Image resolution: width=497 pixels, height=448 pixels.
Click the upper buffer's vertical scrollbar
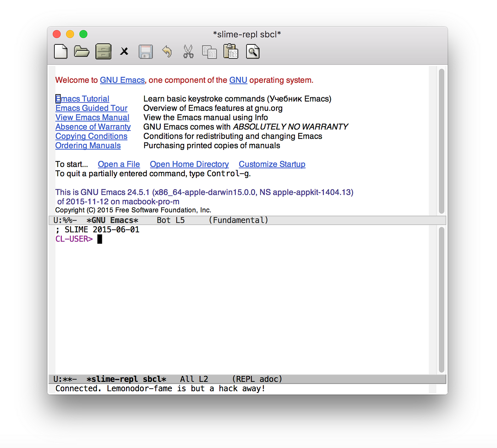pyautogui.click(x=442, y=141)
